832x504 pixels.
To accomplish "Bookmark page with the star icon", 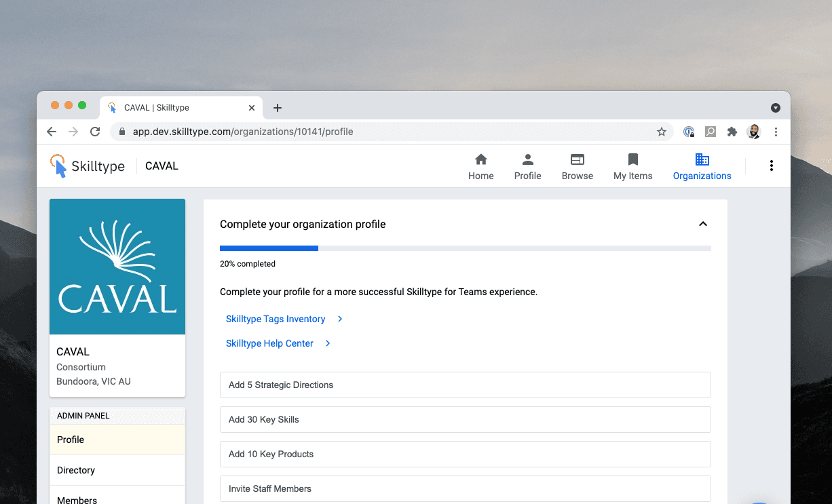I will click(x=661, y=132).
